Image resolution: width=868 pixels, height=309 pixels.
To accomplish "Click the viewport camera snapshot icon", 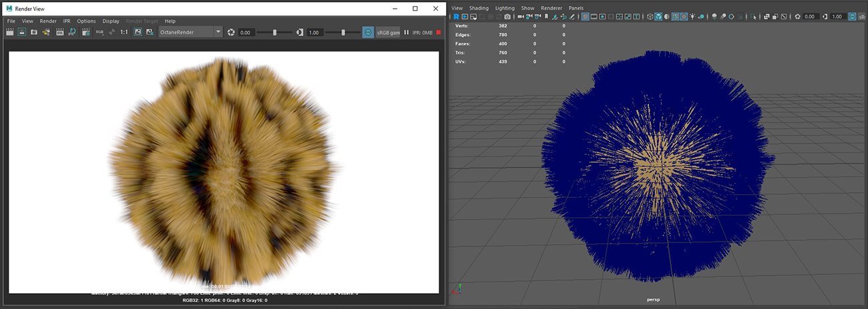I will click(507, 17).
